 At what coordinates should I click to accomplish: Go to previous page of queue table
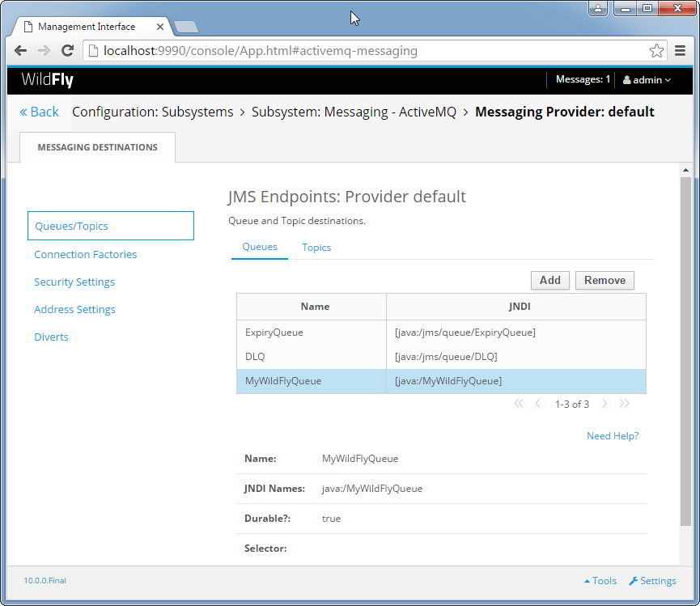point(538,404)
